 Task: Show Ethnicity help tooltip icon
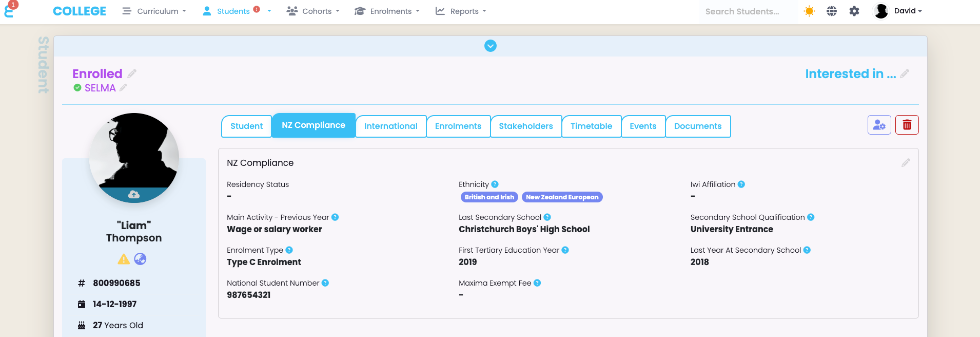coord(495,184)
